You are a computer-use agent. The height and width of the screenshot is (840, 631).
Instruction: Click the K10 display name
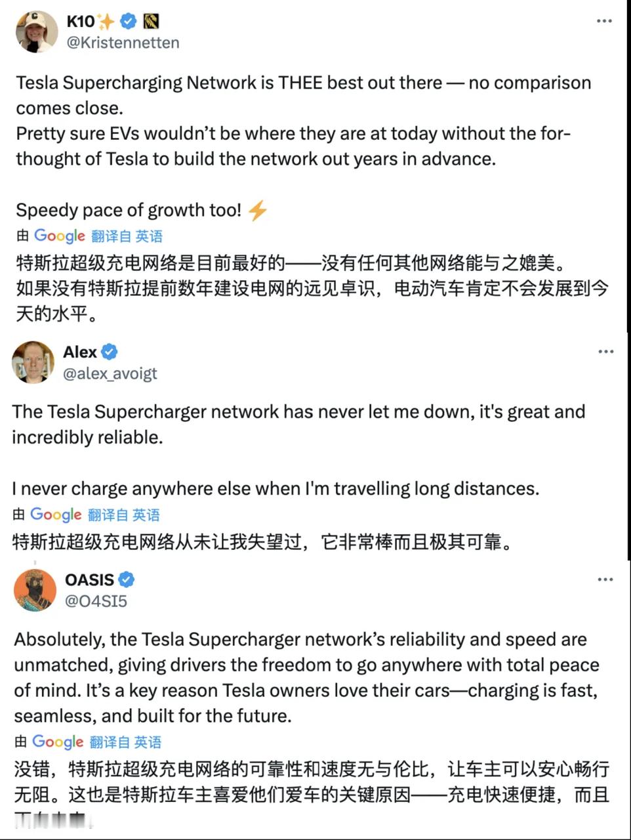pos(80,22)
